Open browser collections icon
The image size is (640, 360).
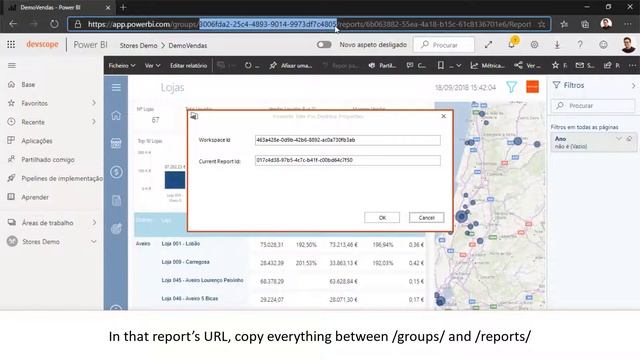pos(585,24)
